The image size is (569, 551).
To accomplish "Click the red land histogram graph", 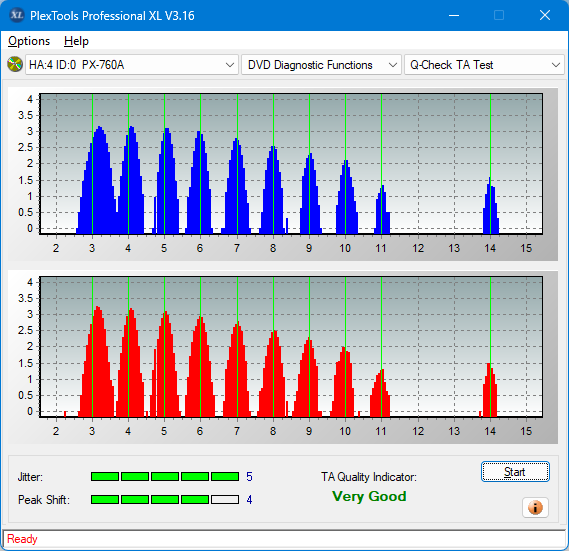I will point(291,347).
